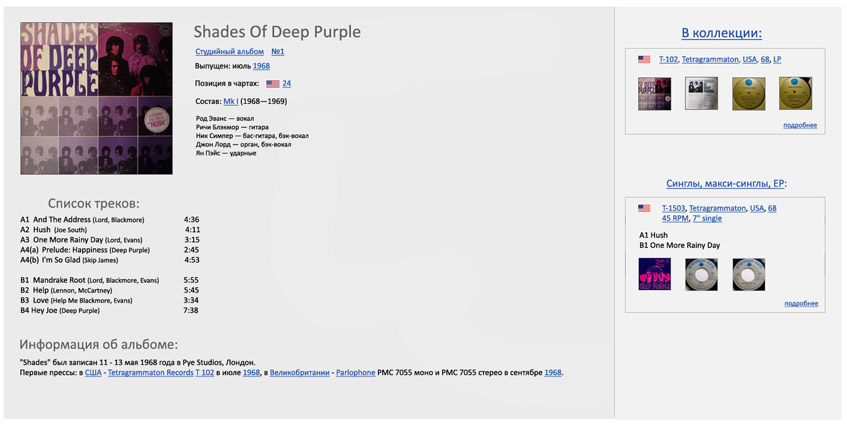Click 'Род Эванс — вокал' line
This screenshot has height=425, width=847.
point(225,118)
